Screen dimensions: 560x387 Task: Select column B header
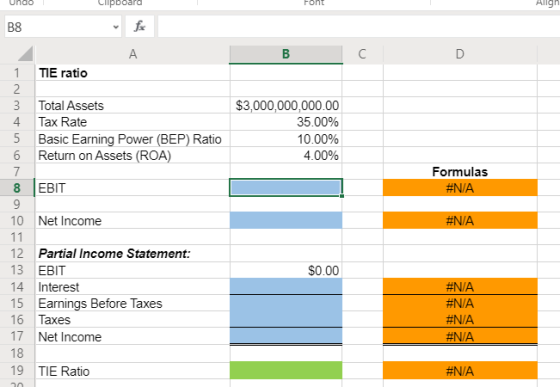(286, 54)
